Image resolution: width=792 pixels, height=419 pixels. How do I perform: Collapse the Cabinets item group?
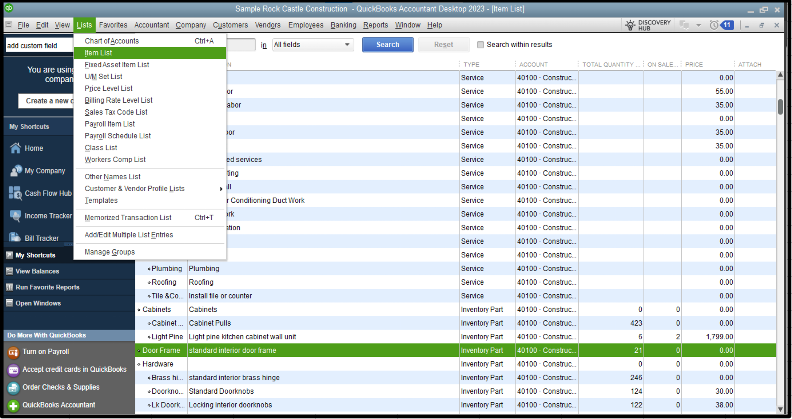139,309
